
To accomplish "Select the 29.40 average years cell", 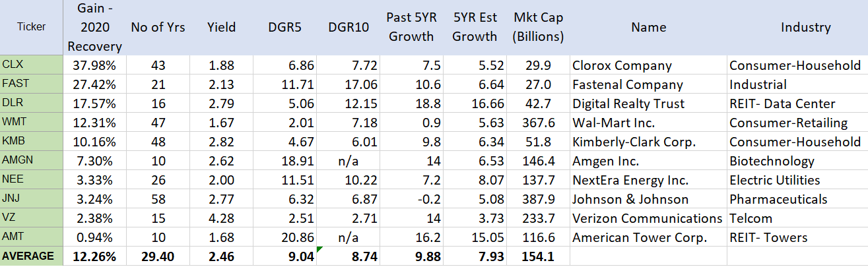I will click(158, 256).
